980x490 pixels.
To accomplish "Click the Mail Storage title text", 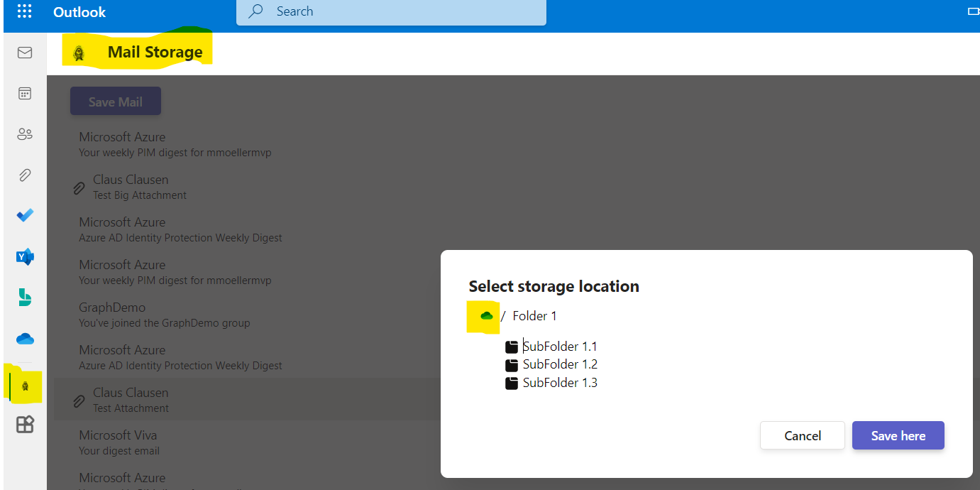I will coord(155,52).
